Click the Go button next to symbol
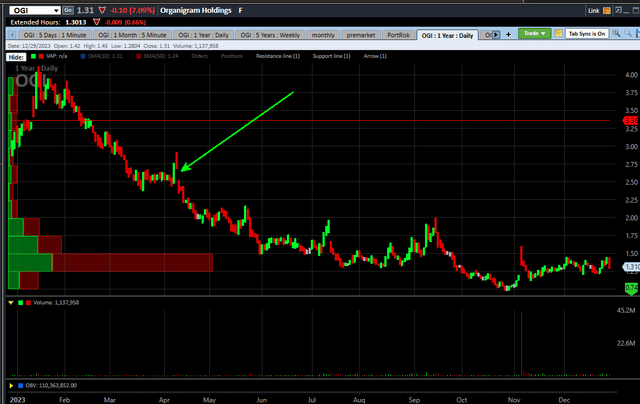 pyautogui.click(x=69, y=9)
